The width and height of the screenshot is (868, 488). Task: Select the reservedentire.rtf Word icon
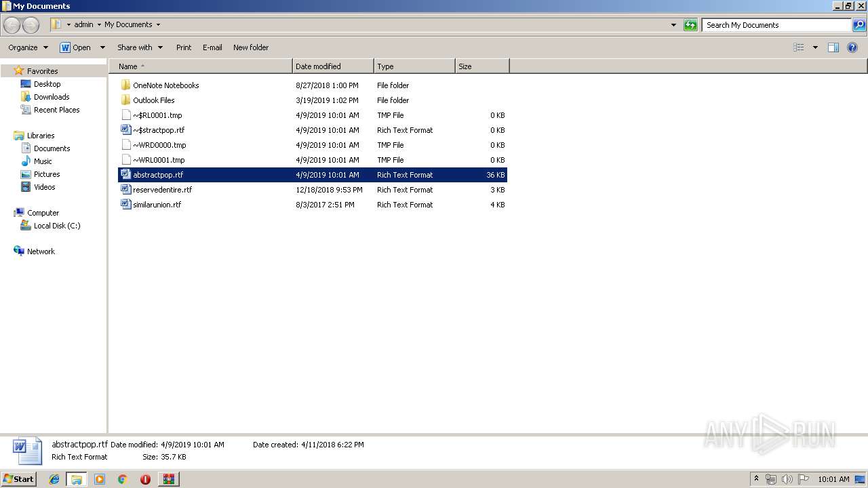click(x=125, y=190)
